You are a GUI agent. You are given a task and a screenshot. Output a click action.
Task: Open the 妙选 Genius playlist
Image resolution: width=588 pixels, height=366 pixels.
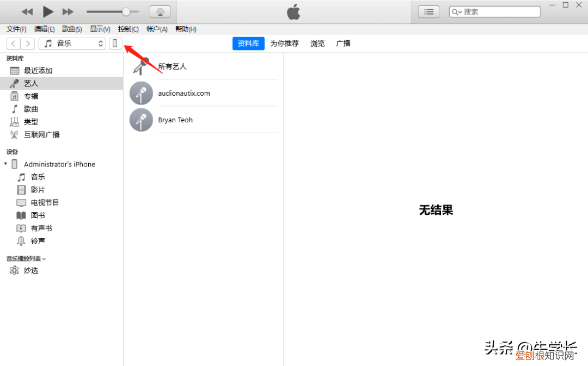tap(30, 270)
